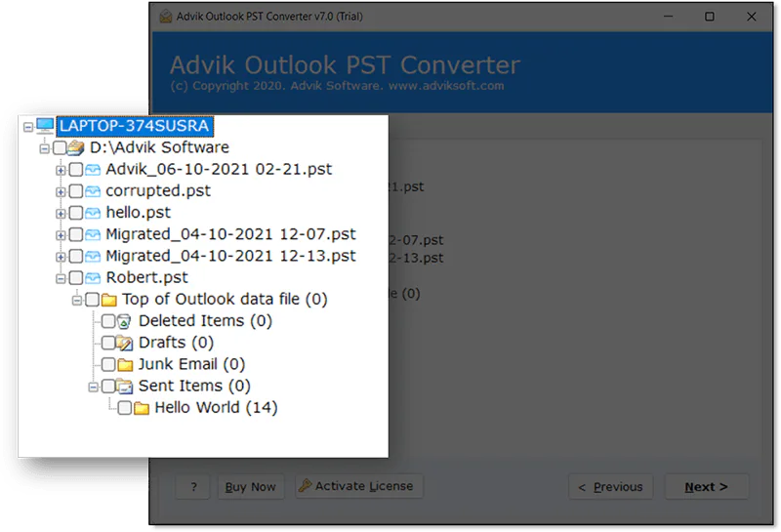Go back with the Previous button

click(x=611, y=487)
